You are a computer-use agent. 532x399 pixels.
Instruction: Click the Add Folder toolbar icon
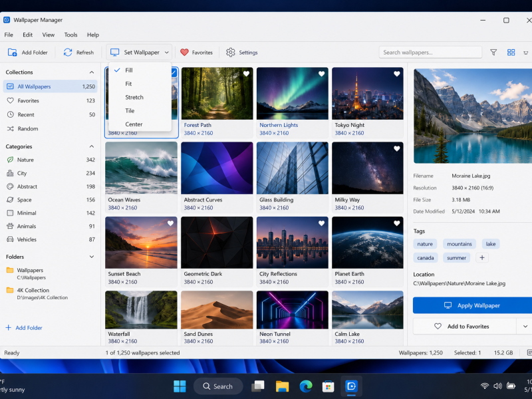pyautogui.click(x=12, y=53)
